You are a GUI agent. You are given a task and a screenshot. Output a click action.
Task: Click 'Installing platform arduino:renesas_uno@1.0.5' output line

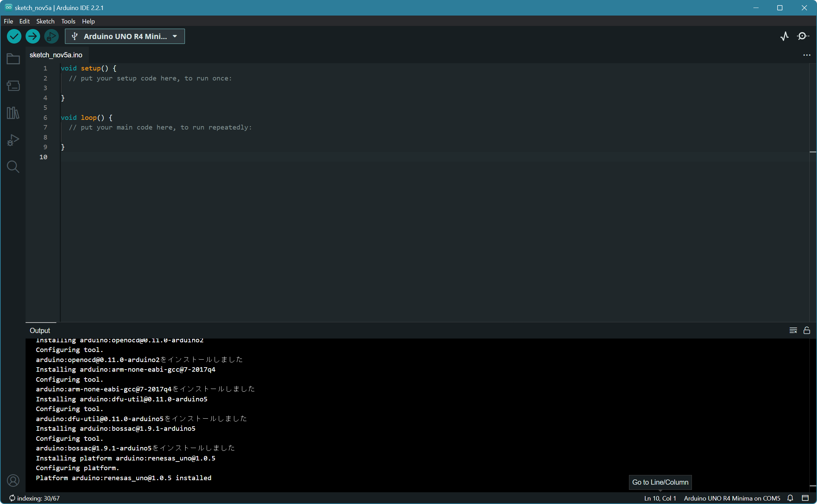[126, 458]
